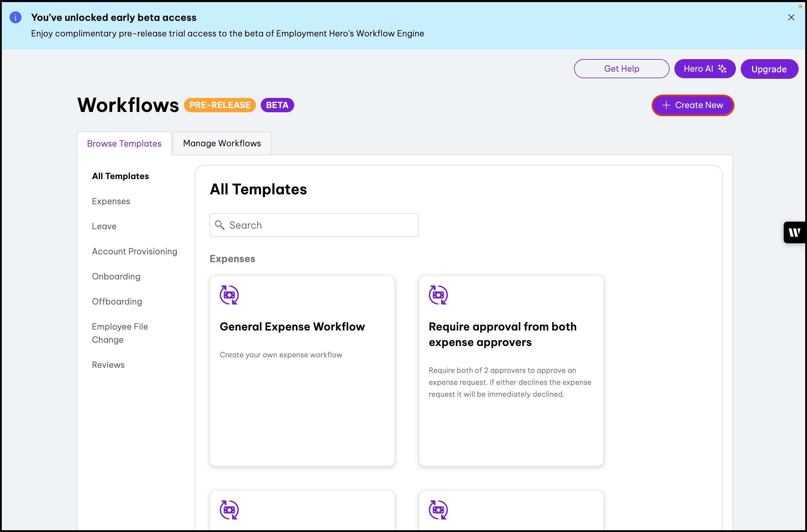Click the plus icon in Create New

tap(666, 105)
